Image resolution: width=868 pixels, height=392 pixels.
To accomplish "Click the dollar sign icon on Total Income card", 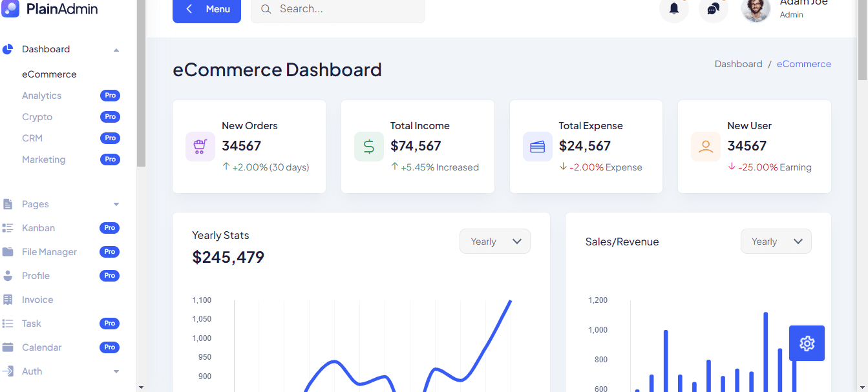I will [x=369, y=147].
